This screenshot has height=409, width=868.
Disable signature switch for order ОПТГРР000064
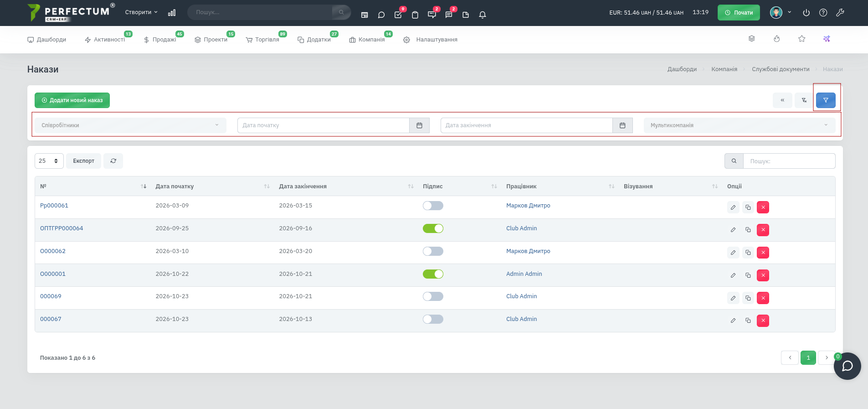[x=433, y=228]
